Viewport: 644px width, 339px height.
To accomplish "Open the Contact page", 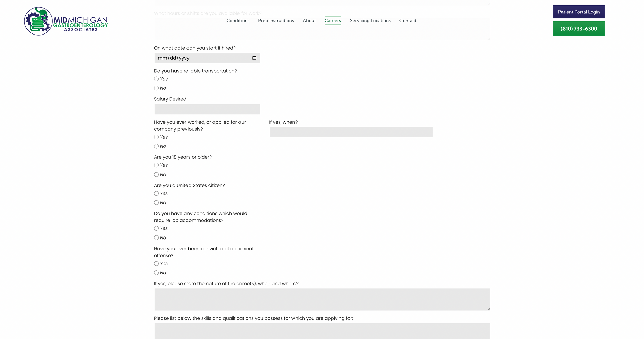I will pyautogui.click(x=408, y=21).
